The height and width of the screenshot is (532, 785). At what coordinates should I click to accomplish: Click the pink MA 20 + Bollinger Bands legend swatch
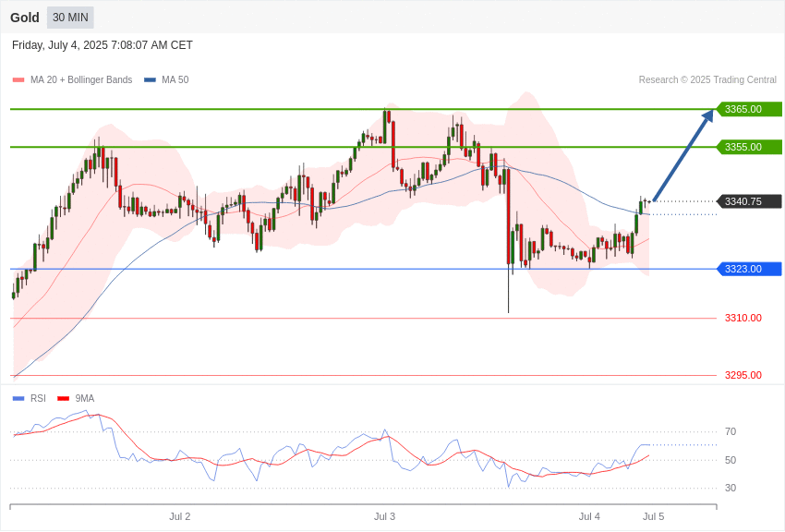click(18, 79)
